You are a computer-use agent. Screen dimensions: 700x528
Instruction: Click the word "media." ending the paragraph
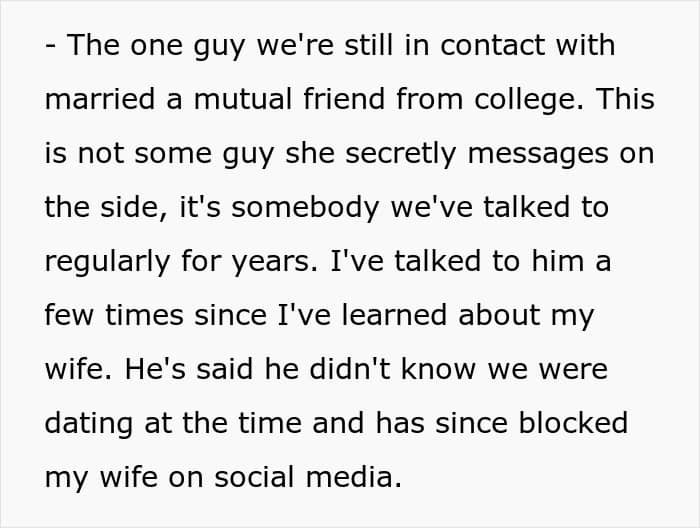pyautogui.click(x=354, y=477)
